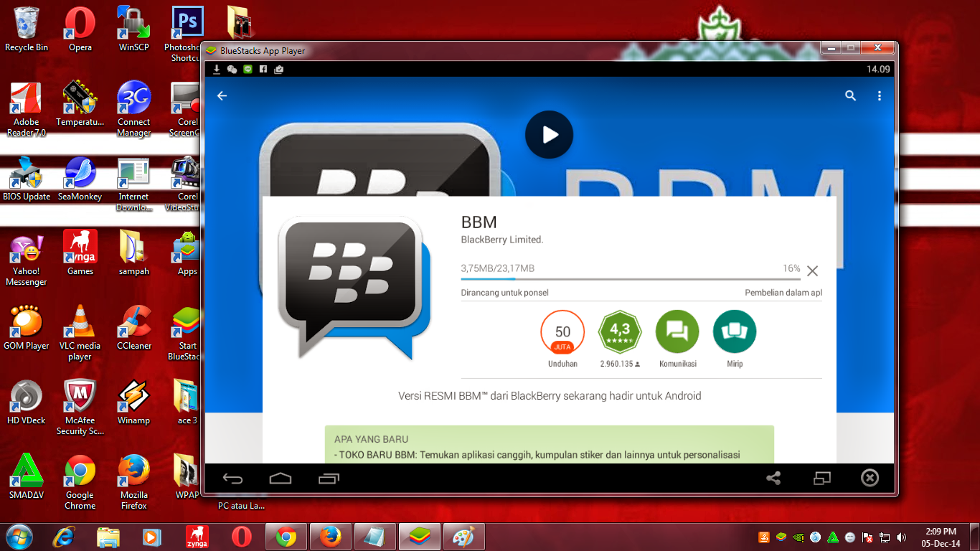Open the SMADAV desktop shortcut
The width and height of the screenshot is (980, 551).
[x=27, y=477]
